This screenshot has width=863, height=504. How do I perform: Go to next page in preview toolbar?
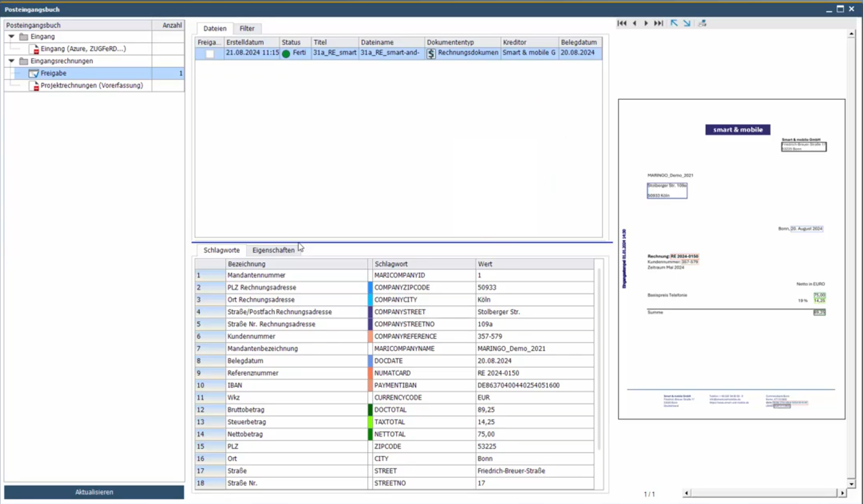(646, 23)
